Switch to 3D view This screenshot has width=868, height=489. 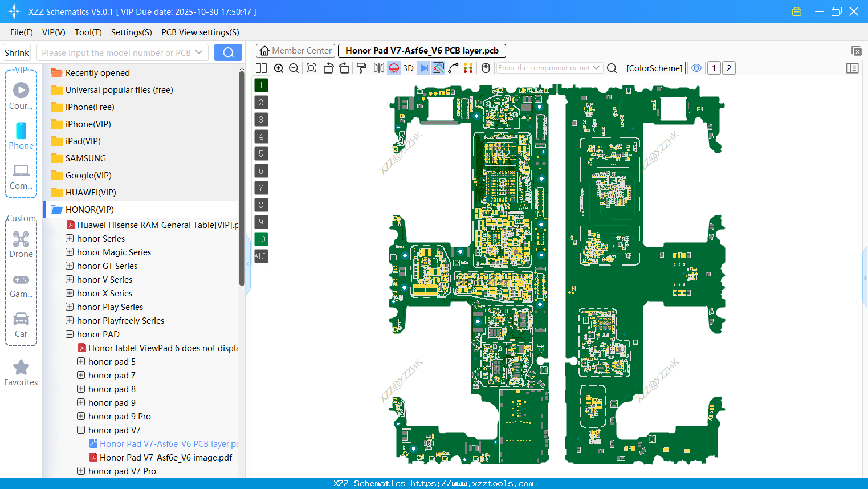click(x=408, y=68)
